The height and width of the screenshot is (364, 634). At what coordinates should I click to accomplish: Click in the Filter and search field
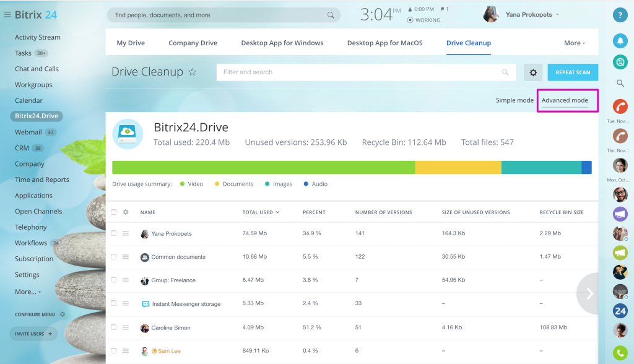pyautogui.click(x=366, y=72)
